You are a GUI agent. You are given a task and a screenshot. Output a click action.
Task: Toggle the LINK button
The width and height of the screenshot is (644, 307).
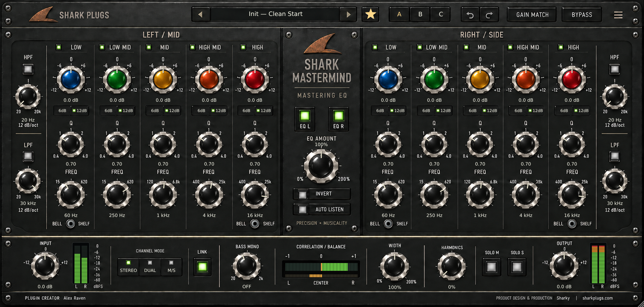pos(202,267)
